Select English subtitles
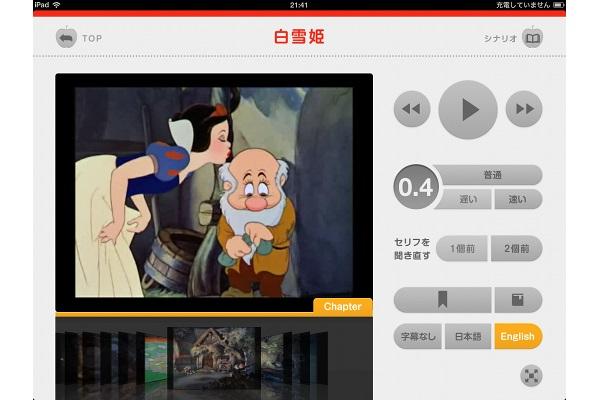 518,337
